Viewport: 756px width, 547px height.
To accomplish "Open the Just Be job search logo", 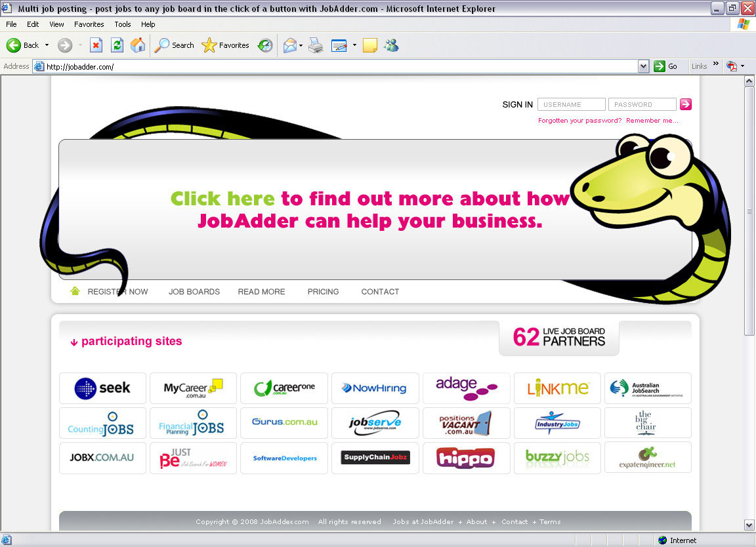I will [x=194, y=458].
